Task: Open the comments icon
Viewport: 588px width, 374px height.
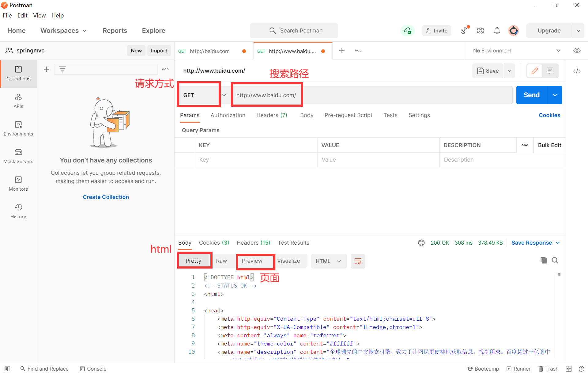Action: pos(550,71)
